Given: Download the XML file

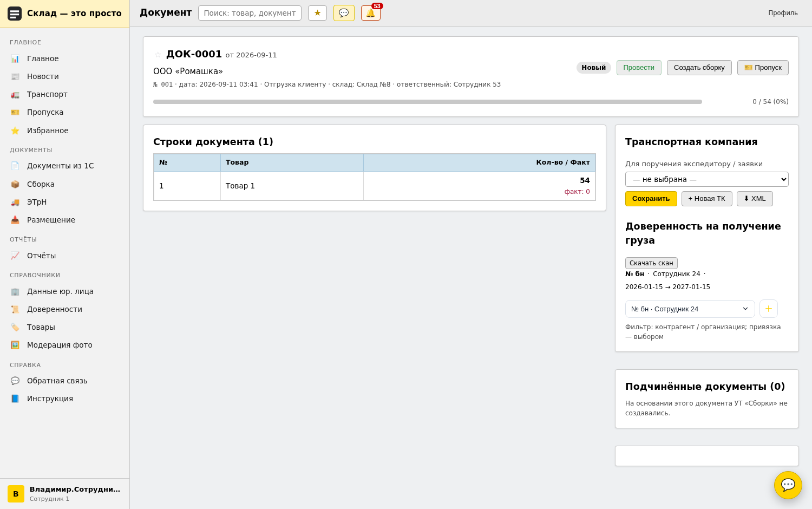Looking at the screenshot, I should [x=755, y=199].
